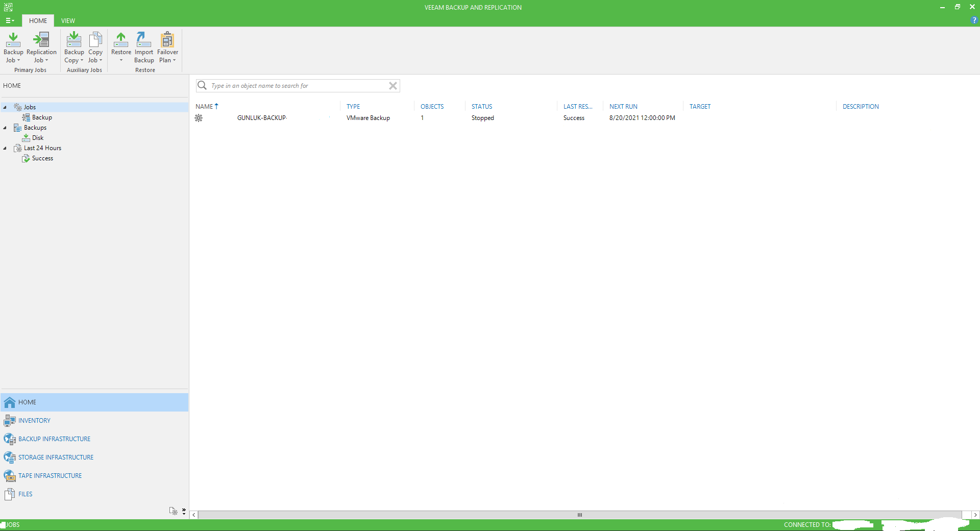Click the Stopped status cell
Image resolution: width=980 pixels, height=531 pixels.
[x=482, y=118]
